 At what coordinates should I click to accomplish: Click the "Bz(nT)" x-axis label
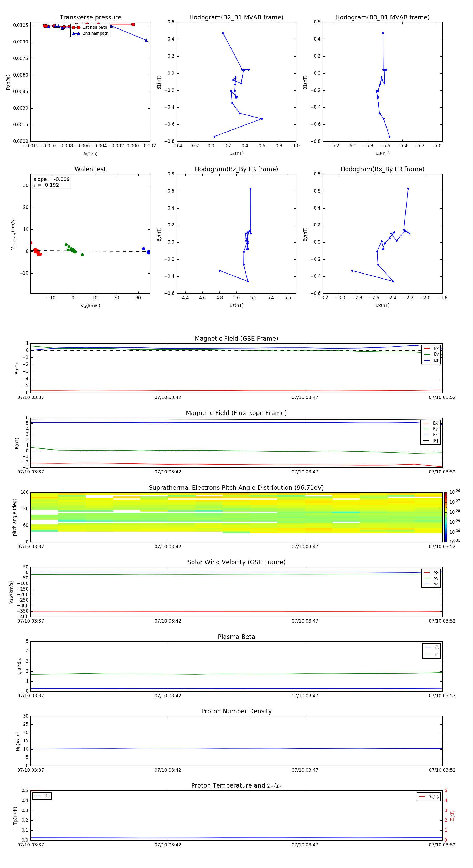tap(236, 305)
